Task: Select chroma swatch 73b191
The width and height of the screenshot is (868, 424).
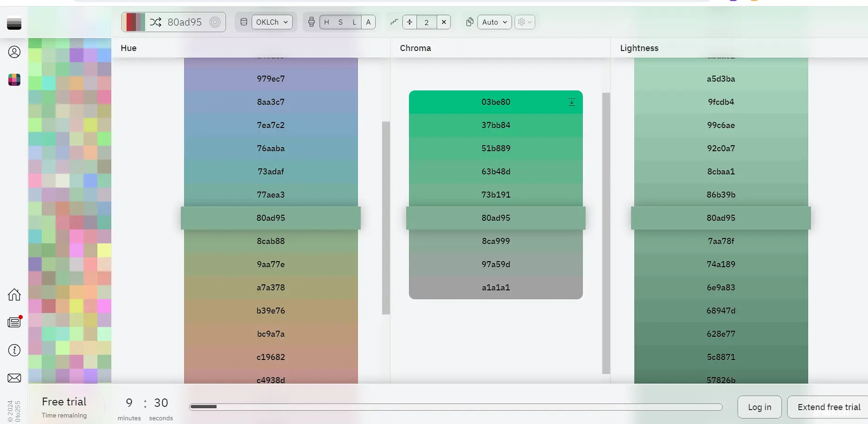Action: click(496, 195)
